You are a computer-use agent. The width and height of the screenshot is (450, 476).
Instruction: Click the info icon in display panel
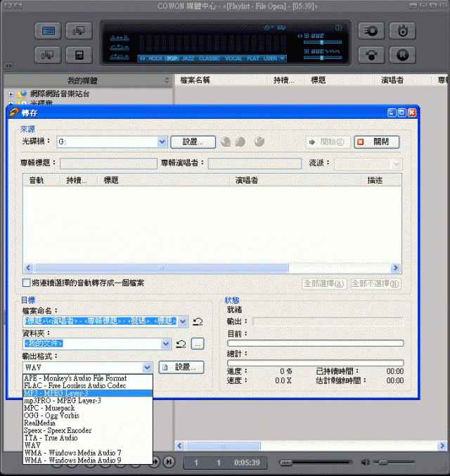[x=338, y=28]
